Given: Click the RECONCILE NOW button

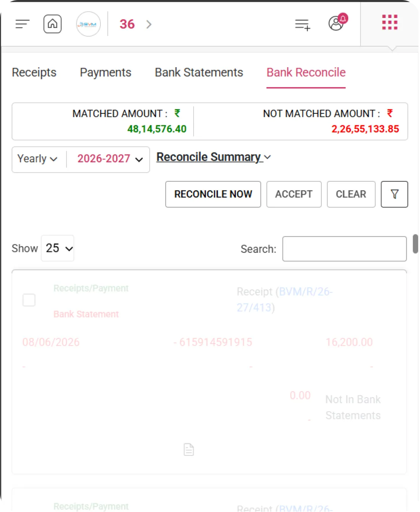Looking at the screenshot, I should (213, 194).
